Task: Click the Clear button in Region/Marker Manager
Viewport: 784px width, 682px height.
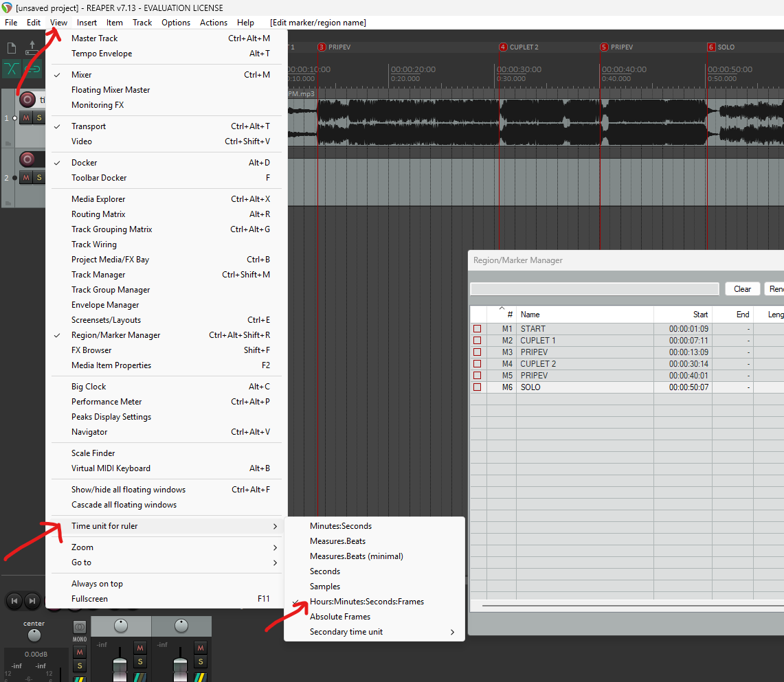Action: tap(742, 288)
